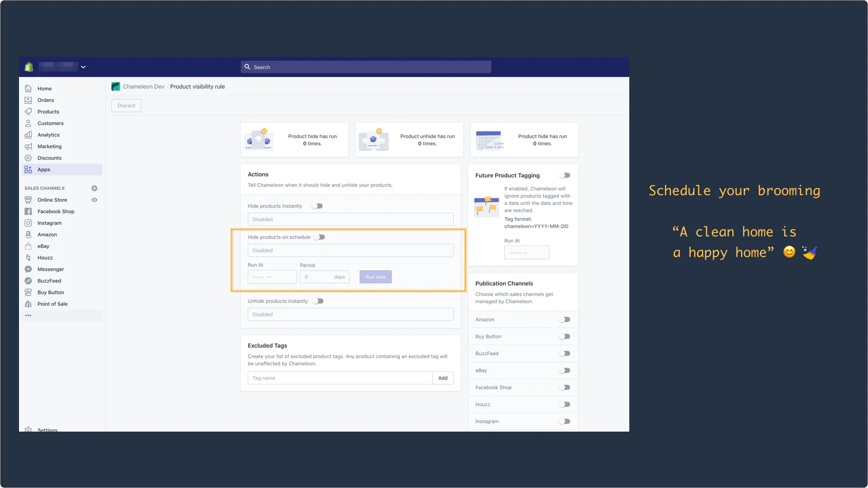The width and height of the screenshot is (868, 488).
Task: Click the Run now button
Action: click(375, 277)
